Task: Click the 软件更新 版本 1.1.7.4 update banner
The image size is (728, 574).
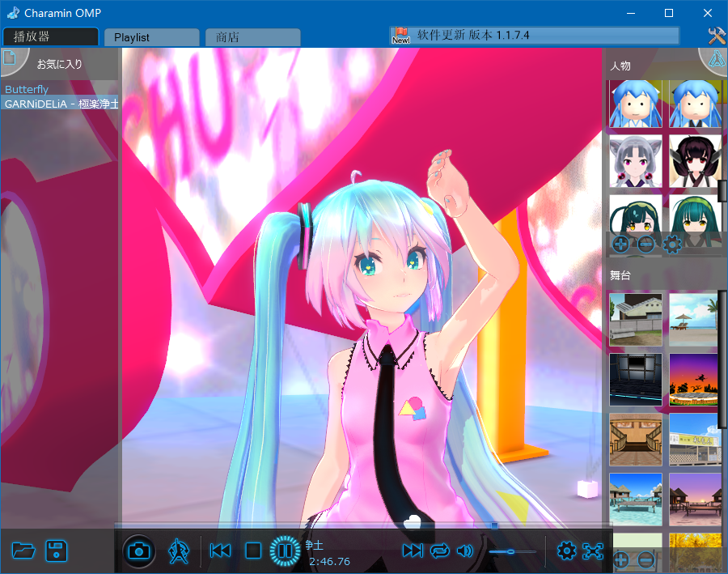Action: point(534,36)
